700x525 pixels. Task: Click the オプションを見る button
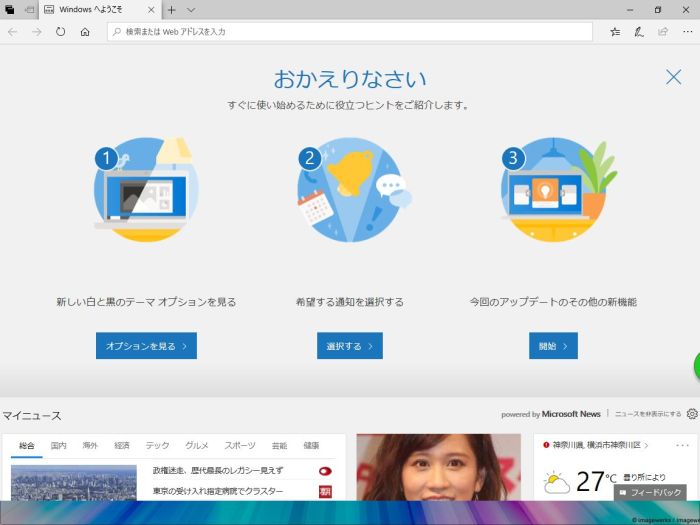tap(146, 346)
